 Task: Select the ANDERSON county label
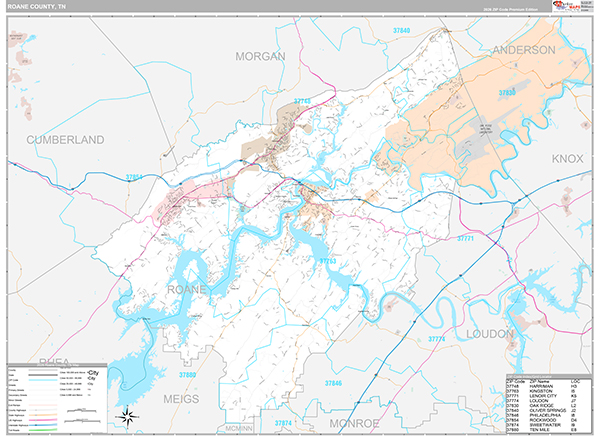click(x=524, y=50)
